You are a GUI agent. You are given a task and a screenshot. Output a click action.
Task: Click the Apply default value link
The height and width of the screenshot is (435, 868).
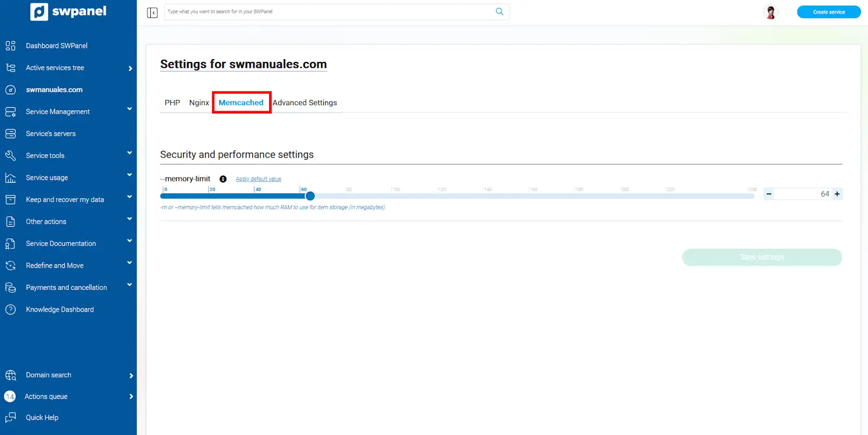coord(258,179)
